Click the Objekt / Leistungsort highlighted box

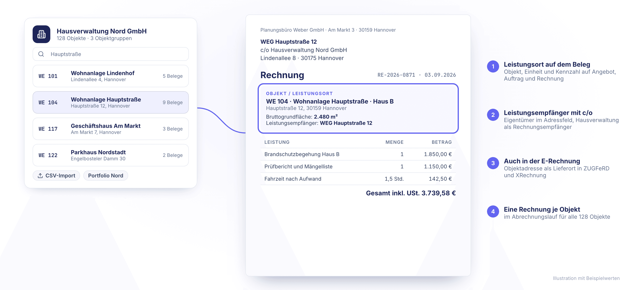(358, 108)
